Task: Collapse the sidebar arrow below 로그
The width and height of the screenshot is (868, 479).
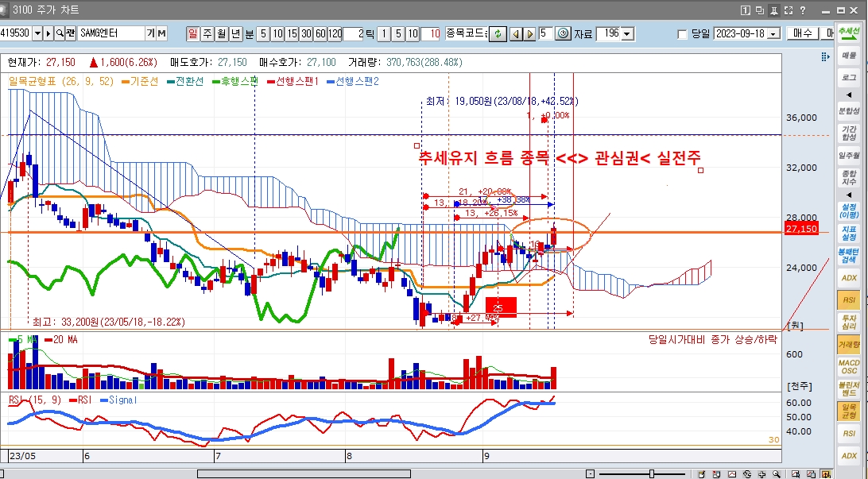Action: coord(849,95)
